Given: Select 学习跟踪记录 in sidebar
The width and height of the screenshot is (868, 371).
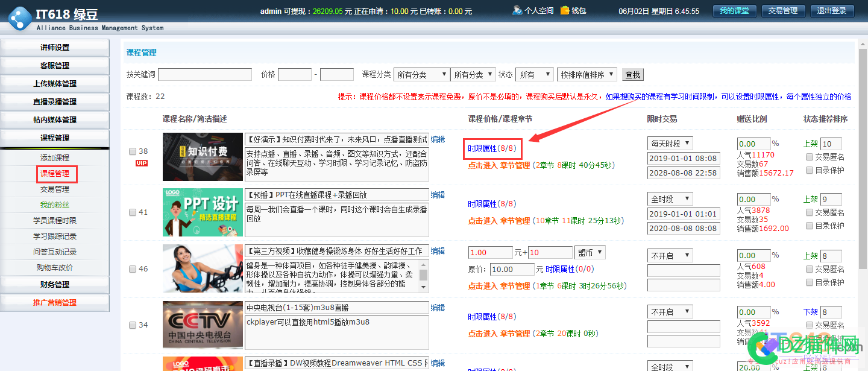Looking at the screenshot, I should pos(55,236).
